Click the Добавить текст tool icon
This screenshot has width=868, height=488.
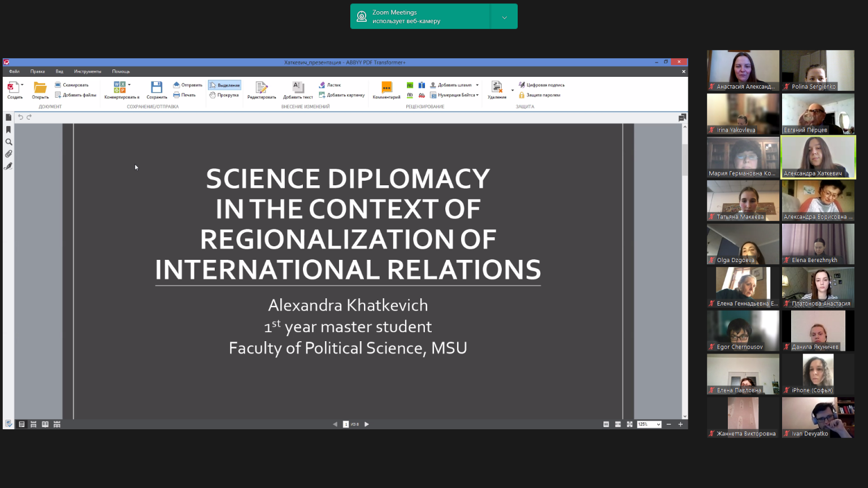click(x=298, y=88)
